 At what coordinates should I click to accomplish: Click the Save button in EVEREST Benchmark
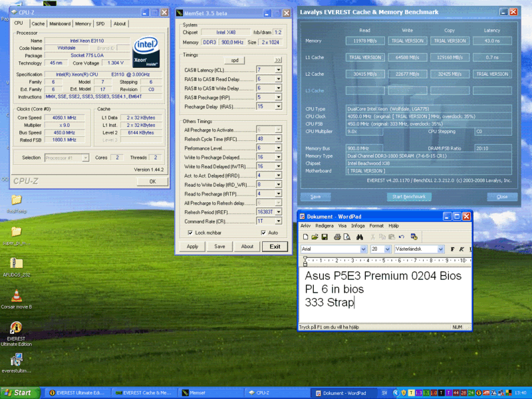[315, 197]
